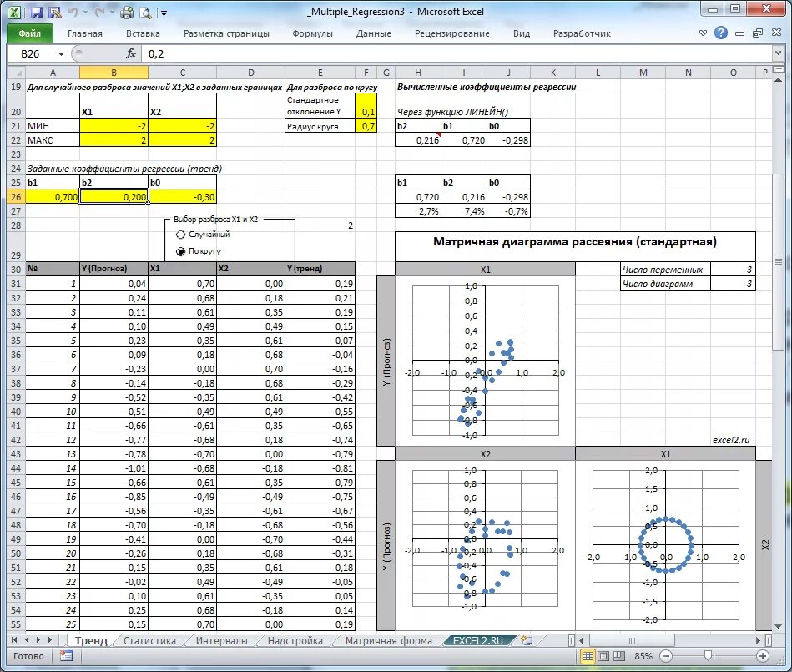Undo the last action
This screenshot has width=792, height=672.
(73, 12)
